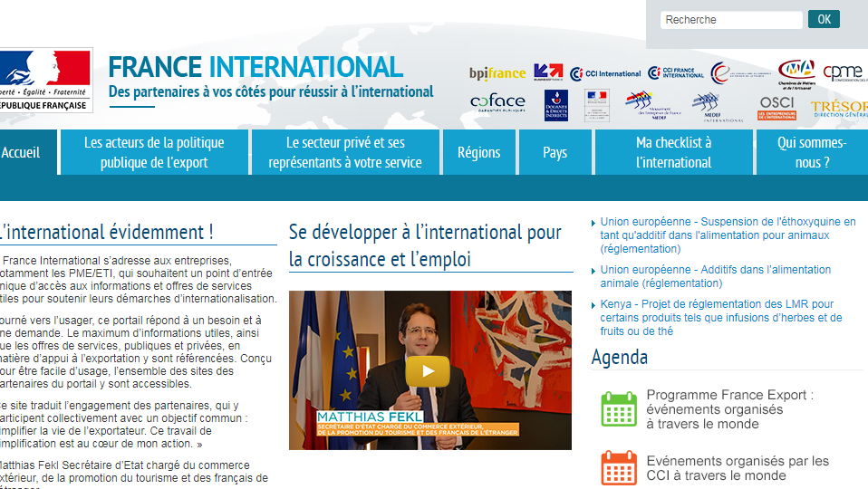Open the Qui sommes-nous menu item
The width and height of the screenshot is (868, 489).
coord(812,152)
